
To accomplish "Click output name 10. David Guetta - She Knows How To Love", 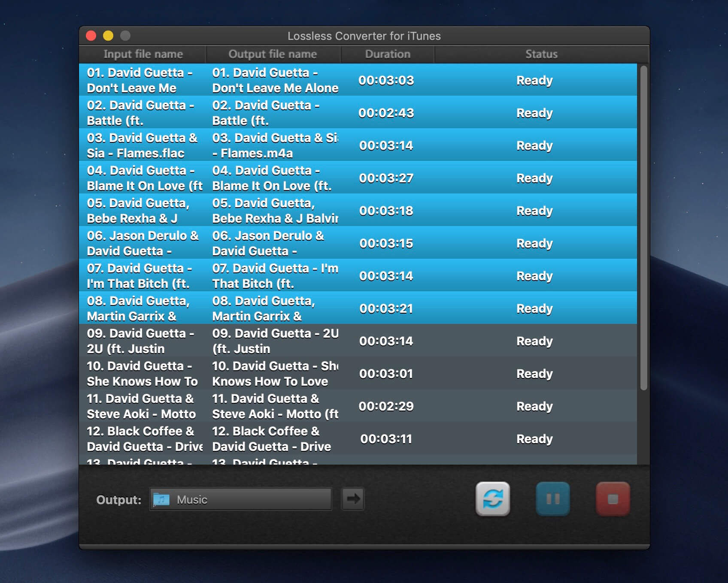I will coord(275,374).
